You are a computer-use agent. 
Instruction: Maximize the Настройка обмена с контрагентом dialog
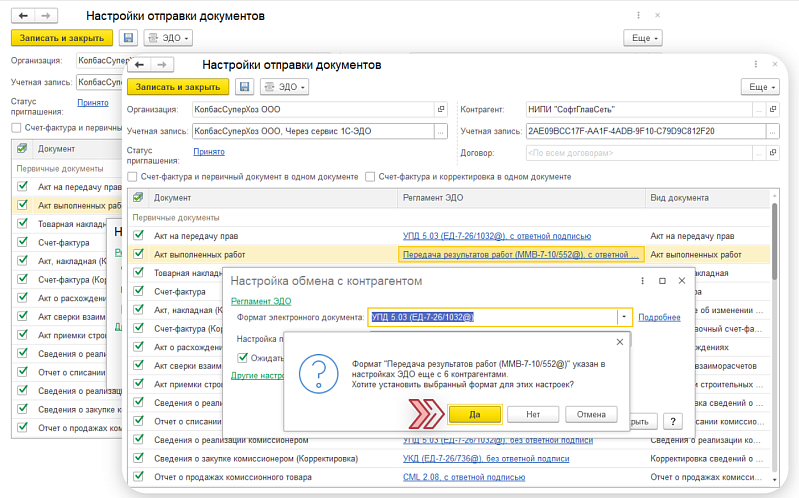[662, 281]
